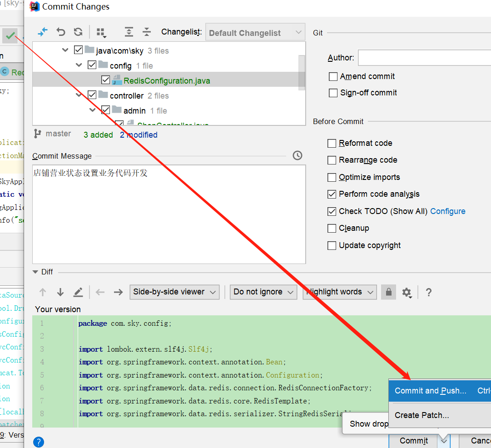Click the Show Diff arrows icon
Screen dimensions: 491x448
coord(43,32)
